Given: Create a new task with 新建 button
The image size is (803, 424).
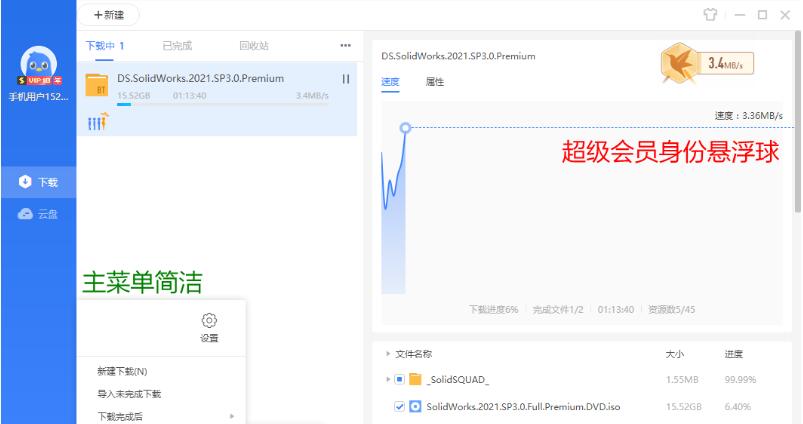Looking at the screenshot, I should pos(109,15).
